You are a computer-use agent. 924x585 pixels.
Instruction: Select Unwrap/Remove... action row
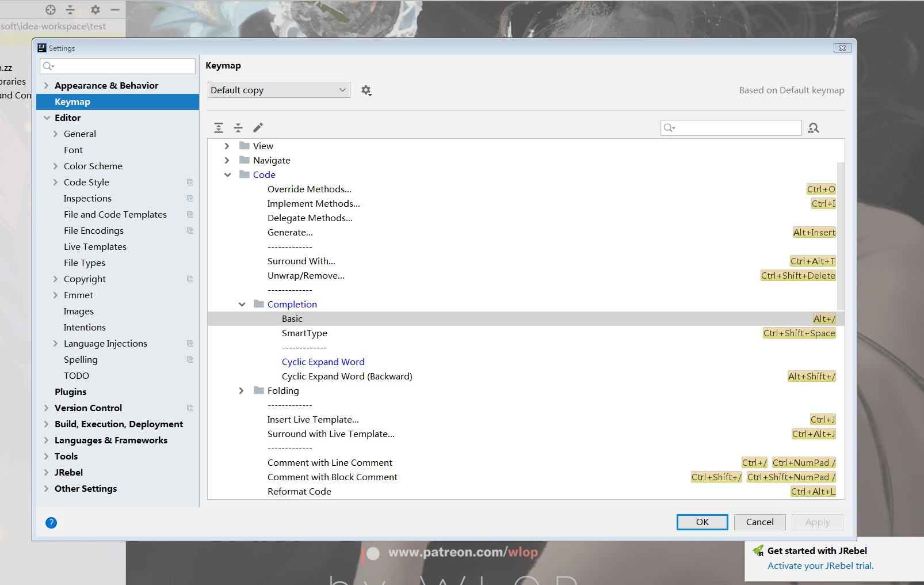tap(526, 275)
